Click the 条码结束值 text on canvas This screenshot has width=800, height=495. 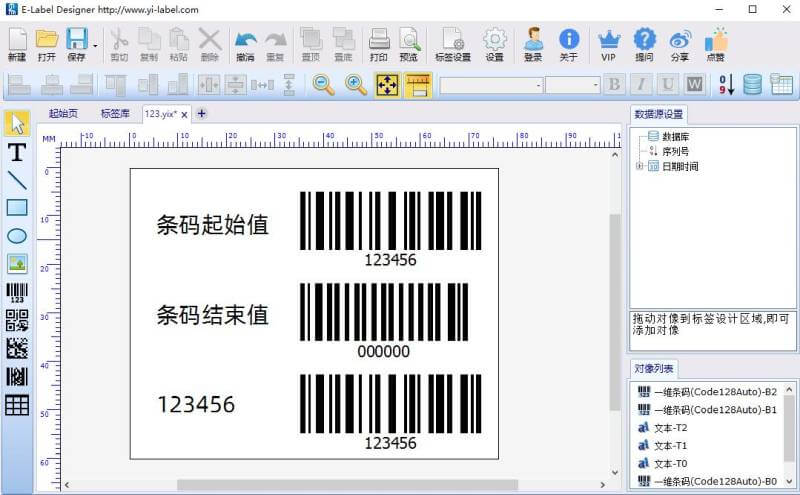pyautogui.click(x=212, y=315)
